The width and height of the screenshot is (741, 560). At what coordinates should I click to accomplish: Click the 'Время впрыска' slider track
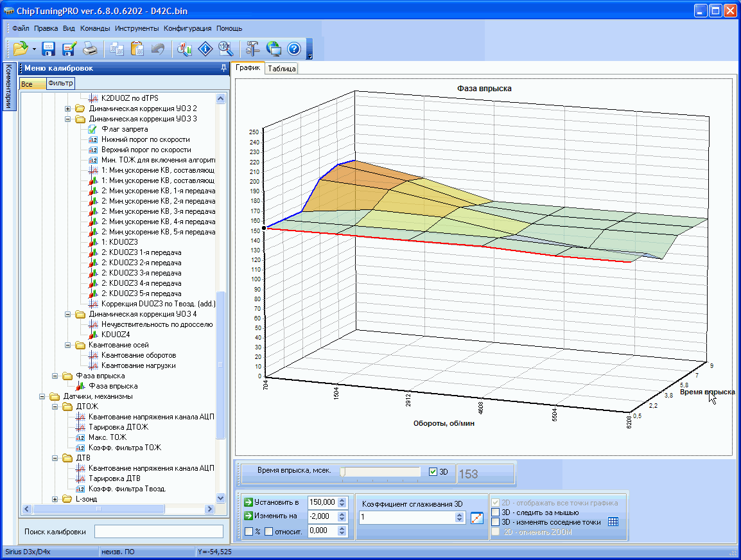tap(381, 472)
